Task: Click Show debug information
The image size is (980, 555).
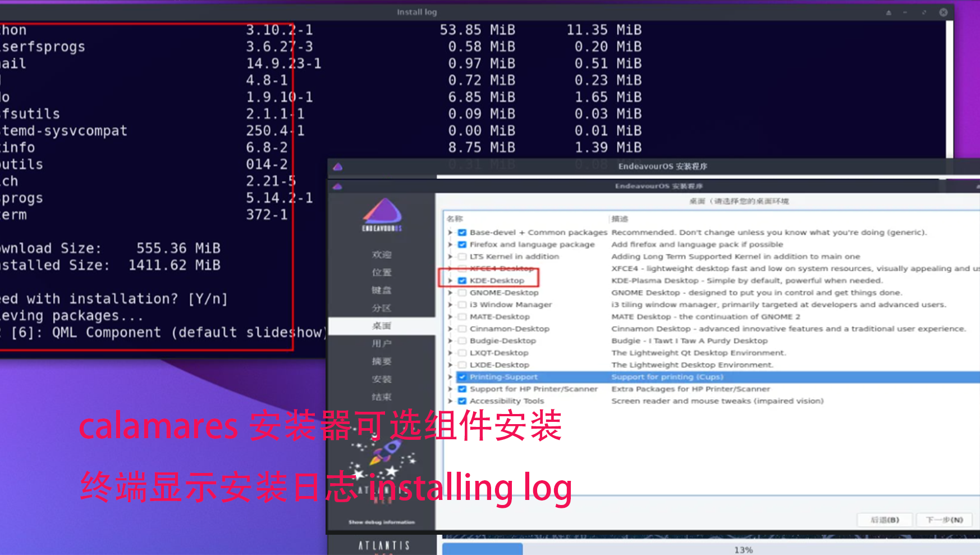Action: coord(382,522)
